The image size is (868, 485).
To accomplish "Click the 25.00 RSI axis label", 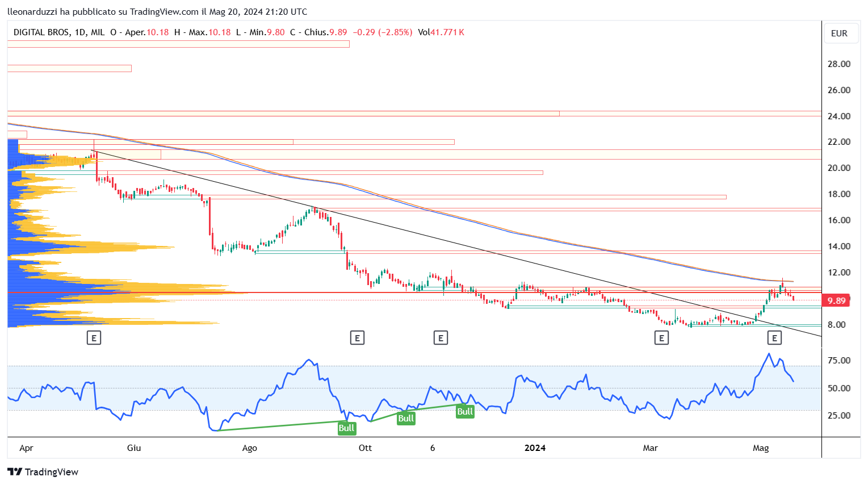I will (839, 416).
